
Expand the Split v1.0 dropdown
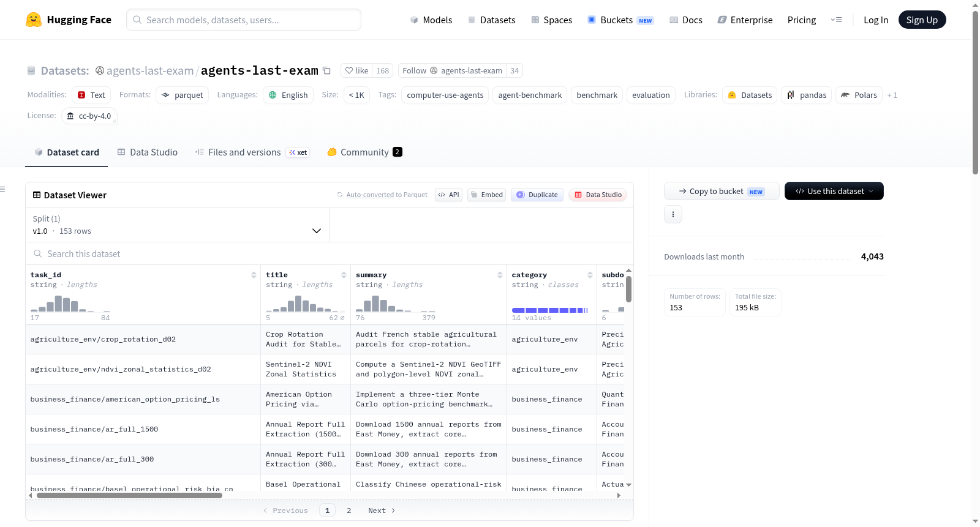coord(177,225)
